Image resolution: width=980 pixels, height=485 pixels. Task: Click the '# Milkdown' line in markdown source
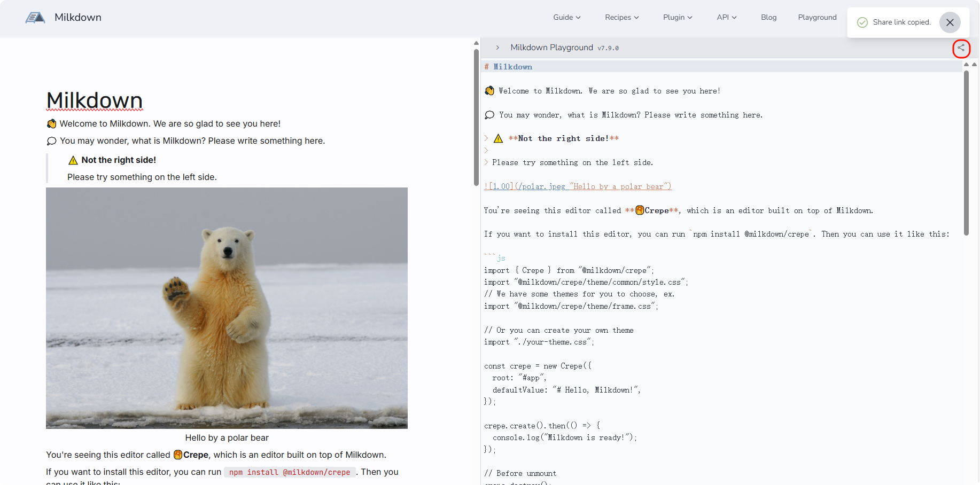(x=508, y=67)
